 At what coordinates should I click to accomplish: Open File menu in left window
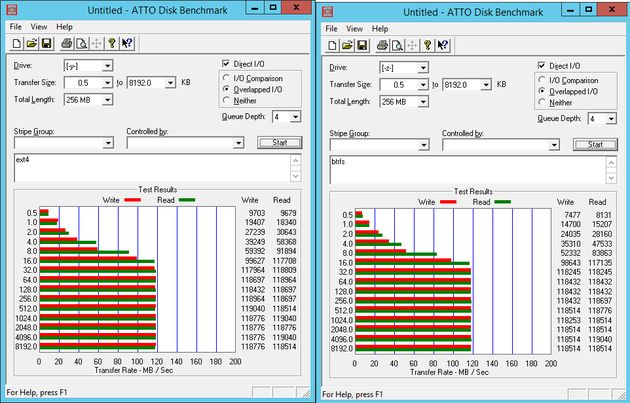click(16, 27)
